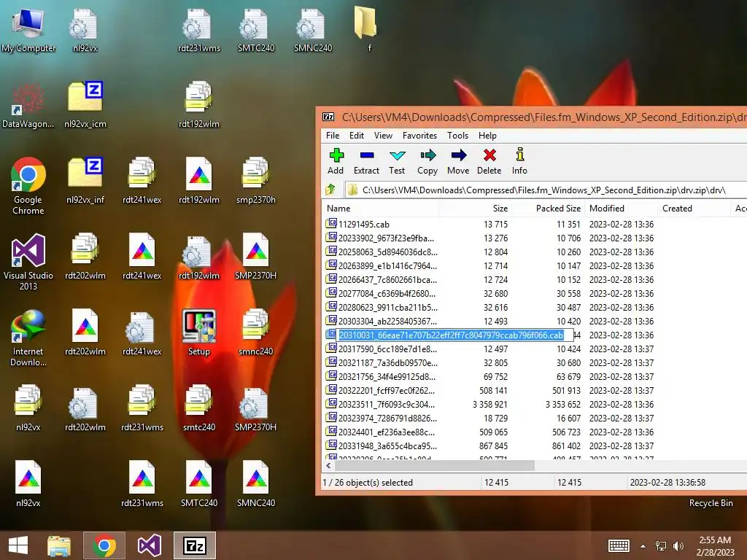Click the Delete toolbar button

489,161
